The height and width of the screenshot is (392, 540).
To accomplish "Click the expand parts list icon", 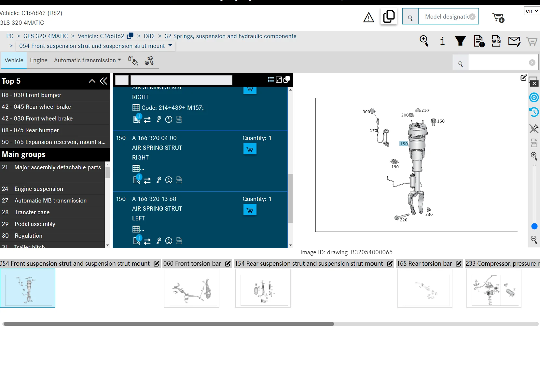I will coord(279,80).
